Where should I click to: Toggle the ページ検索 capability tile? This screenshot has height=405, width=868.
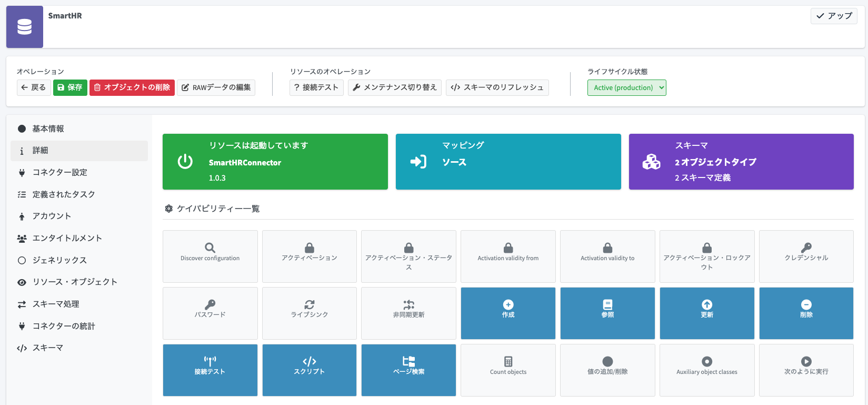[x=408, y=370]
